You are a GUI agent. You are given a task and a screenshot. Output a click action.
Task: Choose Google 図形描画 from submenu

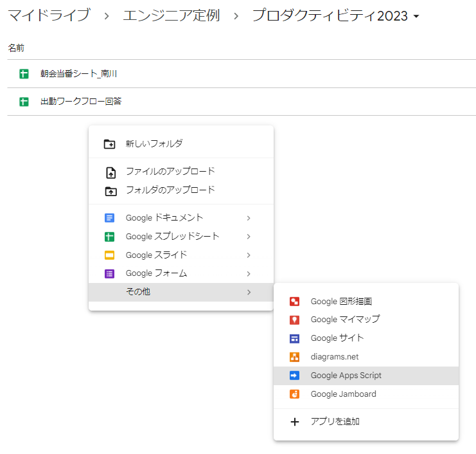pyautogui.click(x=366, y=301)
